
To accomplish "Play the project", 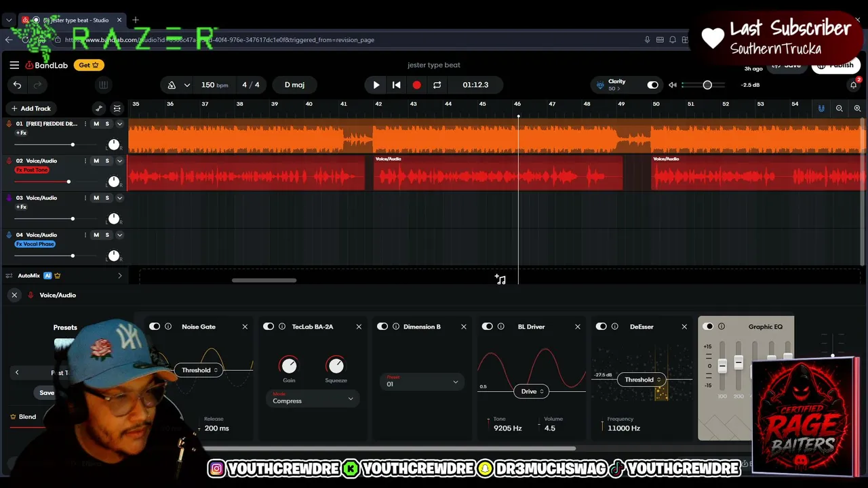I will click(376, 85).
